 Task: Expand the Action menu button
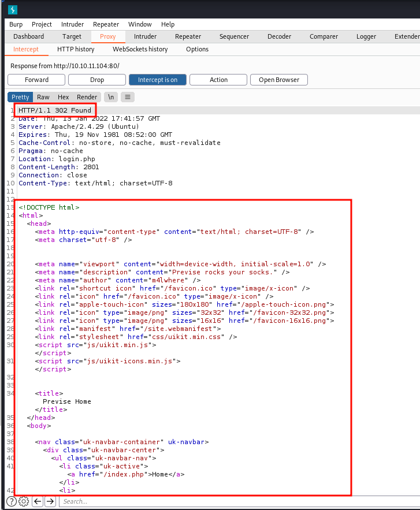click(218, 80)
